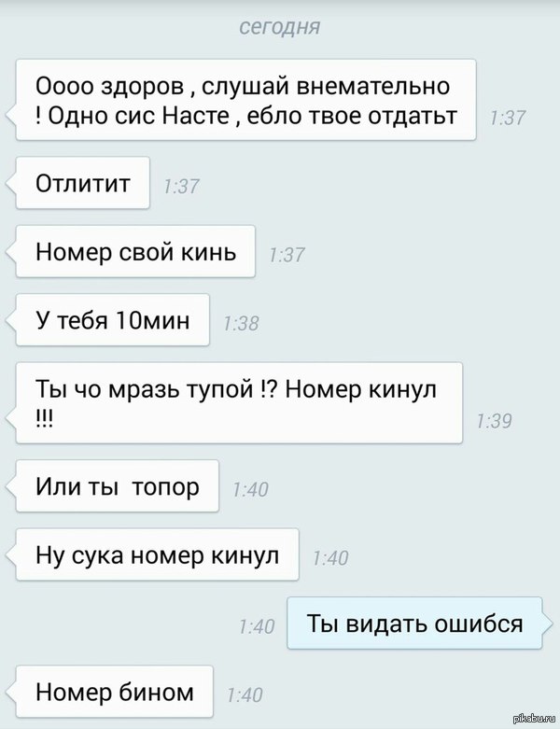The image size is (560, 729).
Task: Click the 1:37 timestamp beside "Отлитит"
Action: pos(181,187)
